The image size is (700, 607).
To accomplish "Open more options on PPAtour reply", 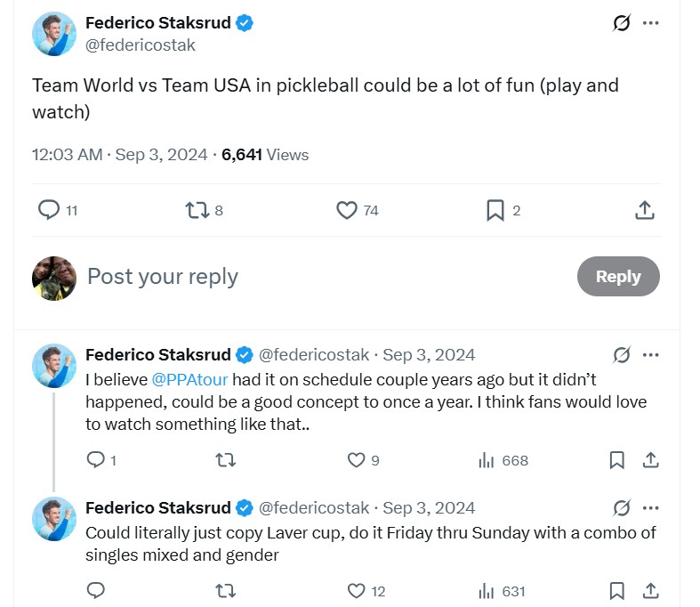I will (x=651, y=355).
